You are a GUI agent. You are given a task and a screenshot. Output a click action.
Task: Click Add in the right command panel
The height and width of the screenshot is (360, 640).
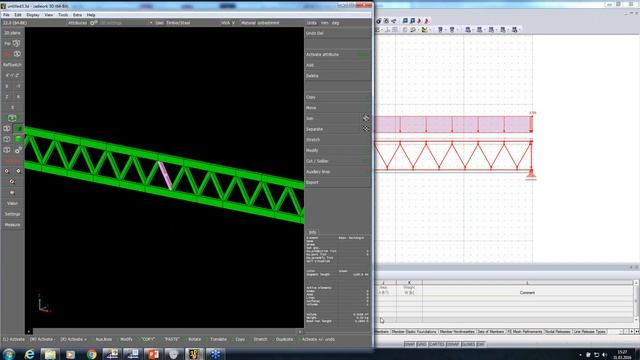pos(338,65)
